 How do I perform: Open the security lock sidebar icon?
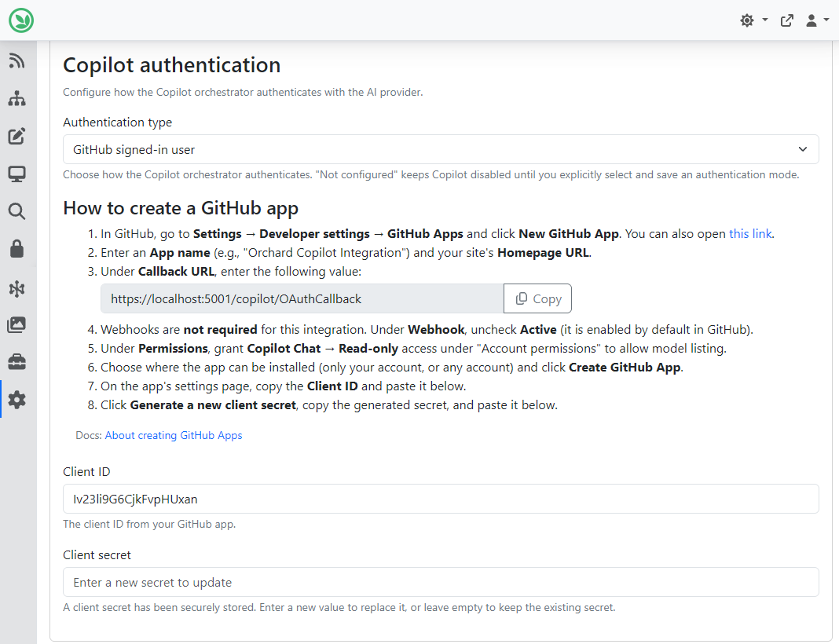click(16, 249)
